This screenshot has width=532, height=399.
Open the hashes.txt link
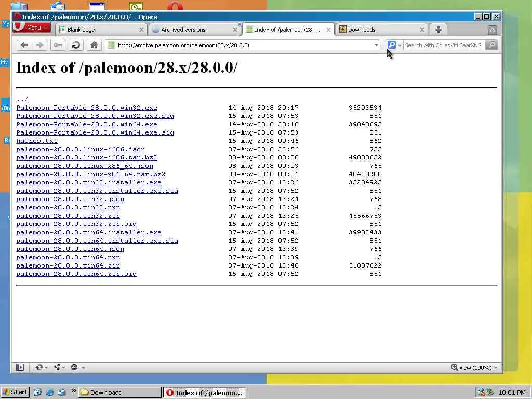point(37,141)
